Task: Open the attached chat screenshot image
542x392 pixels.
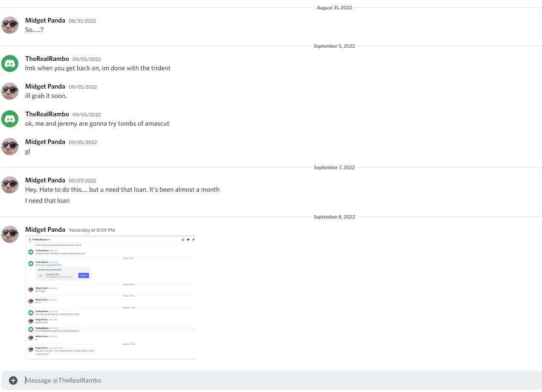Action: click(110, 297)
